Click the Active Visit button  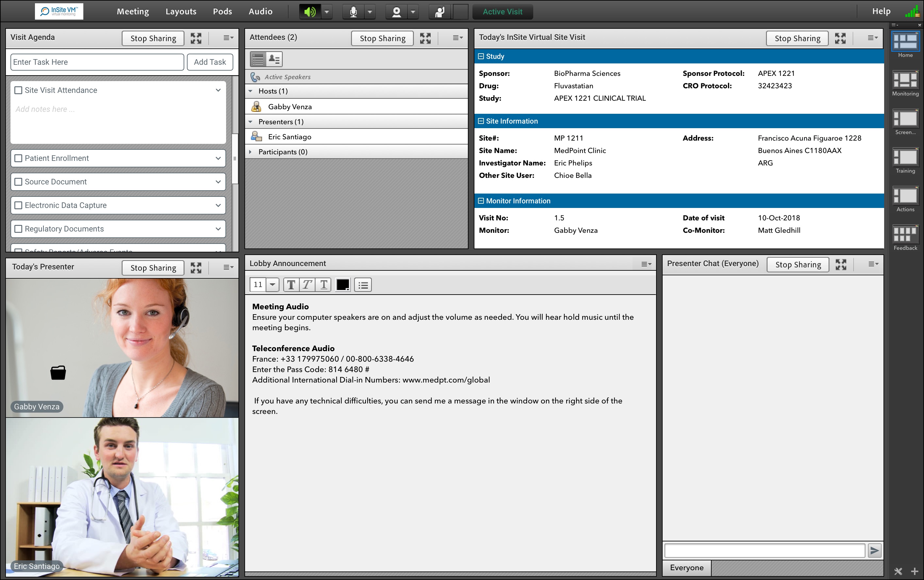point(503,12)
